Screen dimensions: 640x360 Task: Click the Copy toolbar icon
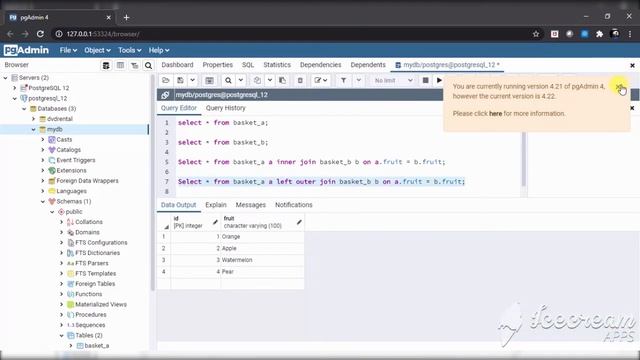point(257,80)
